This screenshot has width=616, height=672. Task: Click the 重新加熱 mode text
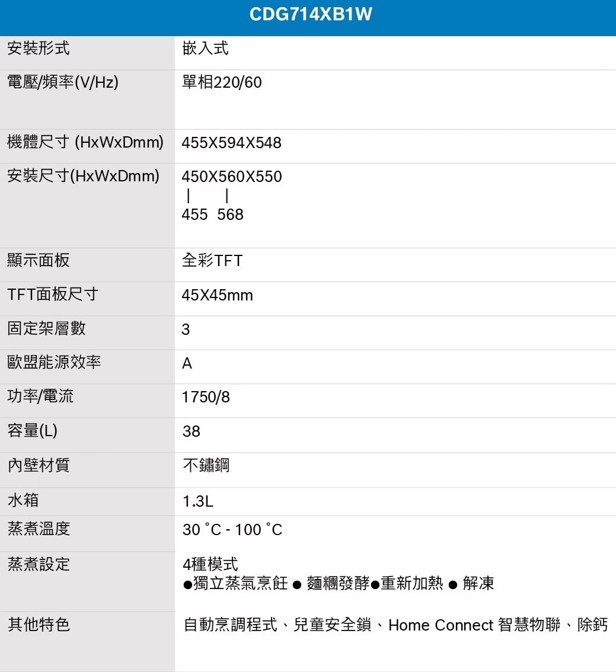tap(412, 583)
